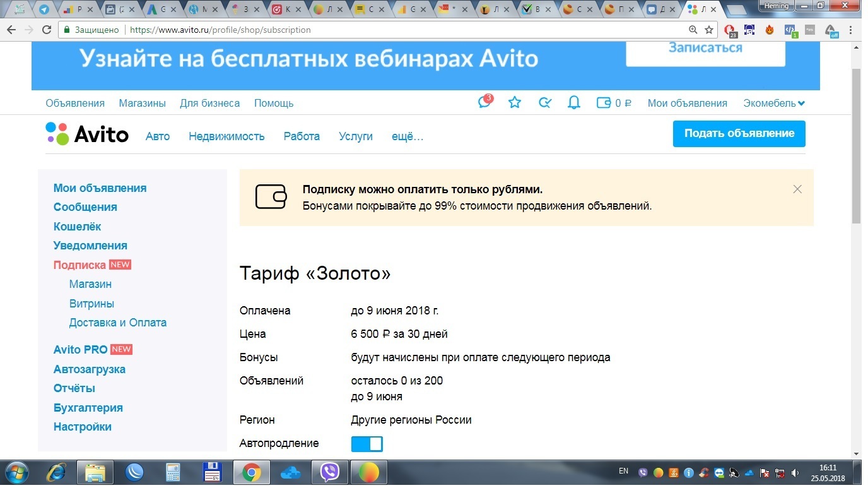868x495 pixels.
Task: Click the EN language indicator in tray
Action: 623,471
